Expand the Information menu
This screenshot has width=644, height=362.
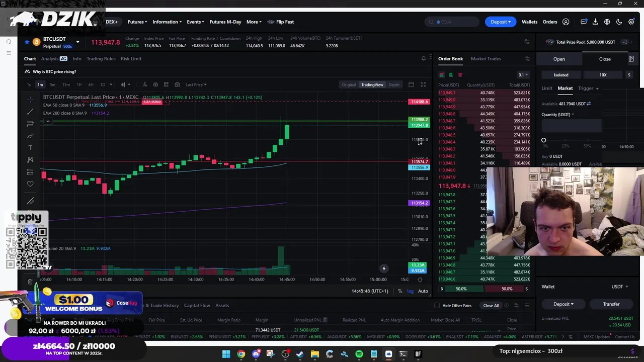[x=167, y=22]
